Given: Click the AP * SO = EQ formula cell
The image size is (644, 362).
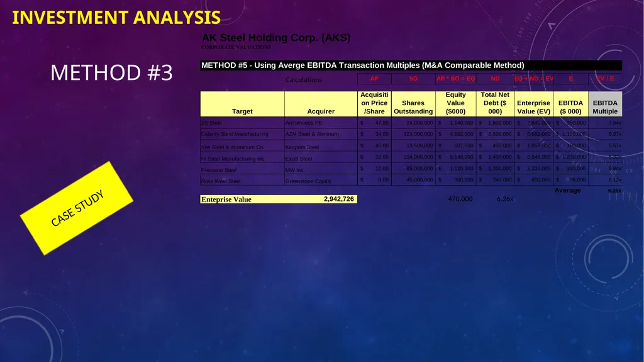Looking at the screenshot, I should click(455, 79).
